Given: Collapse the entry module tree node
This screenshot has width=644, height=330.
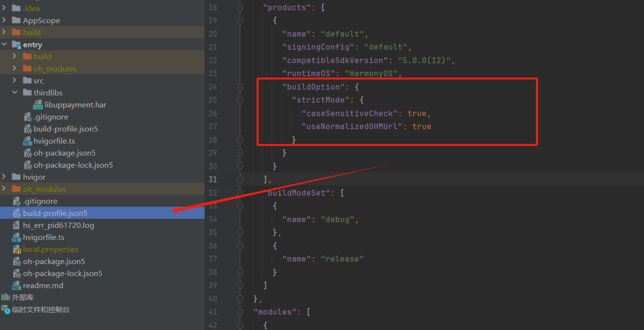Looking at the screenshot, I should (4, 44).
